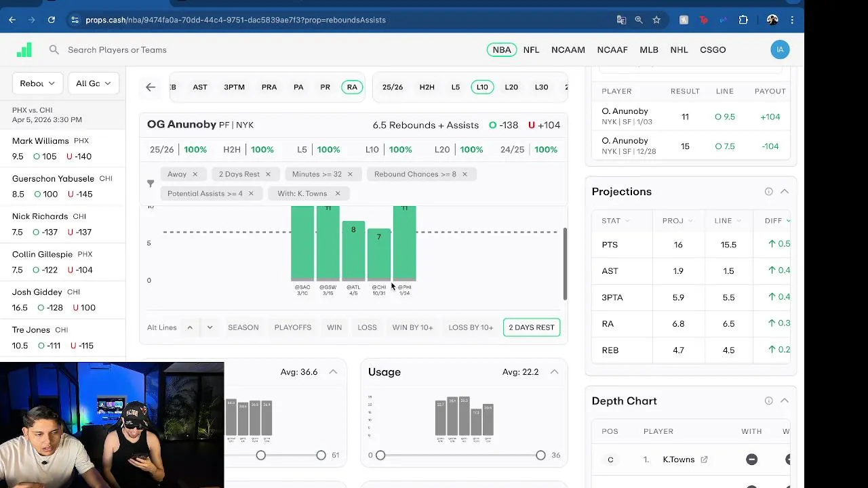Click the browser zoom magnifier icon
Screen dimensions: 868x488
click(639, 20)
